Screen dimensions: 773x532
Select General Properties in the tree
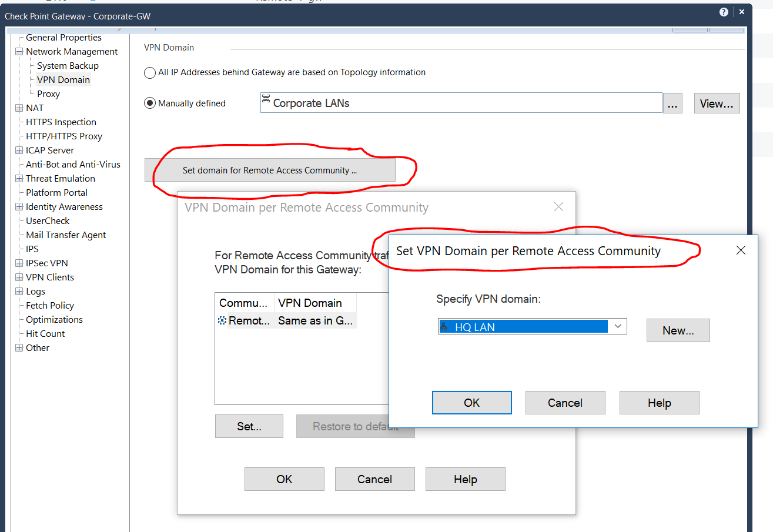click(63, 38)
